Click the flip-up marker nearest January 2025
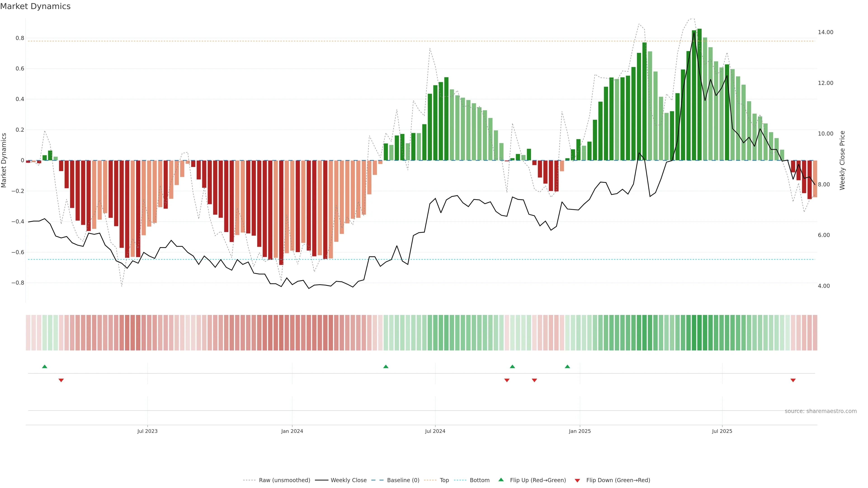The height and width of the screenshot is (488, 868). pyautogui.click(x=567, y=366)
